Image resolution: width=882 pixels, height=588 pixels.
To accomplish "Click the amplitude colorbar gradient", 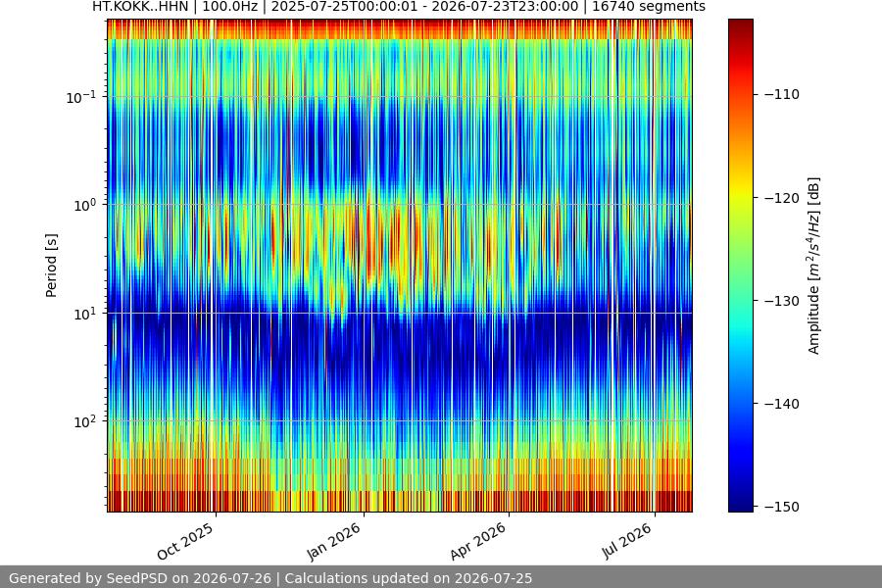I will point(740,266).
